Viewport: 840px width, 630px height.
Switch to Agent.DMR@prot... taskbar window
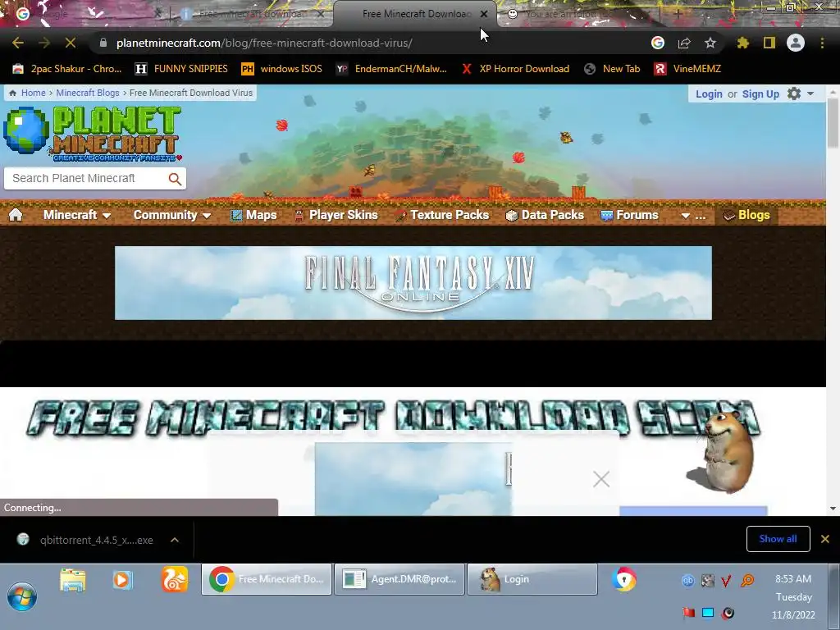pos(399,579)
